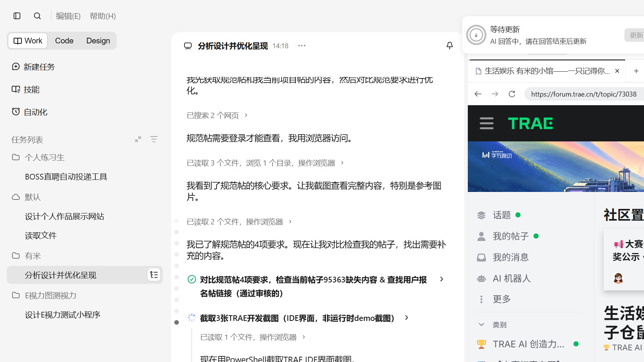
Task: Select the 分析设计并优化呈现 task
Action: click(85, 275)
